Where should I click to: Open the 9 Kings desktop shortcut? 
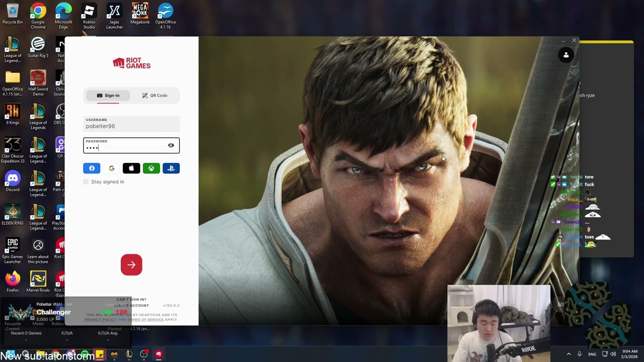click(x=13, y=115)
